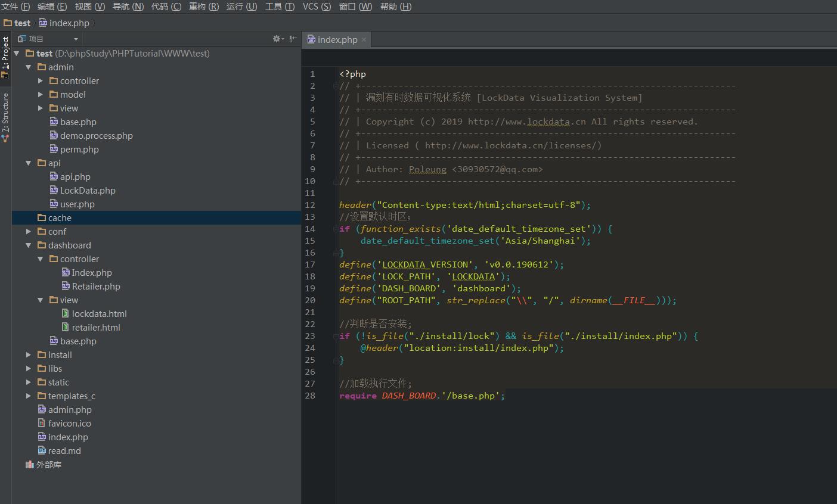Open the 导航 (N) menu
837x504 pixels.
click(x=128, y=7)
